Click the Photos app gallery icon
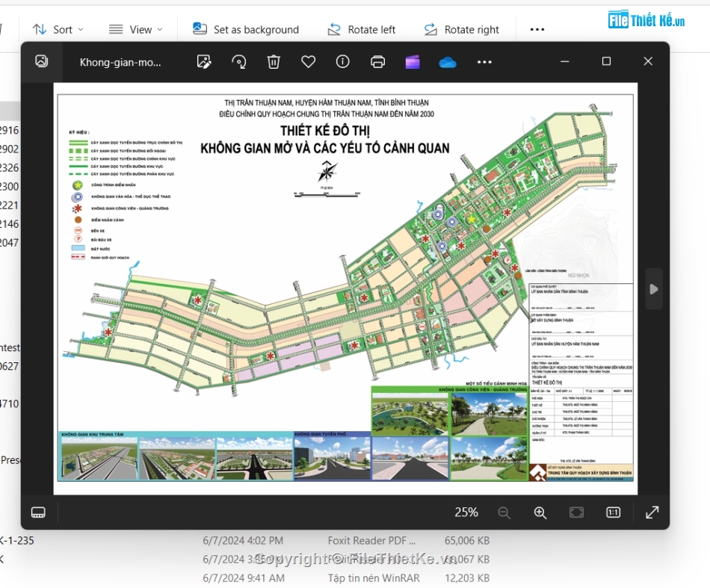710x588 pixels. pos(42,61)
